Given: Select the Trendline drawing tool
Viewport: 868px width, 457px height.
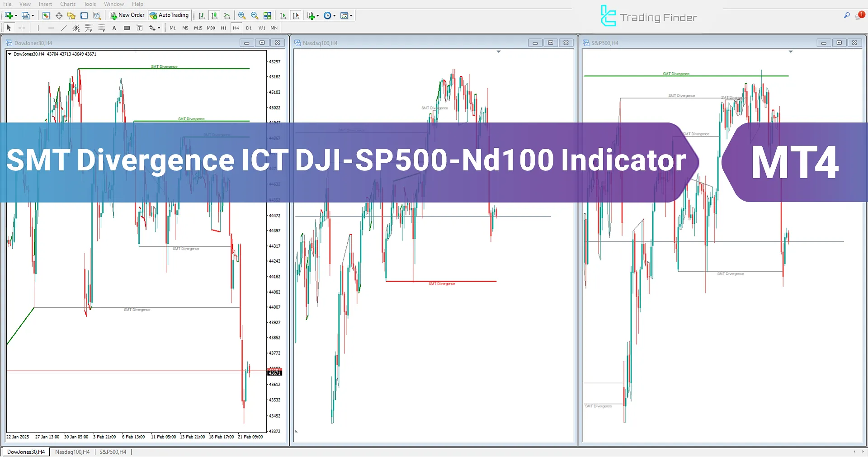Looking at the screenshot, I should point(64,28).
